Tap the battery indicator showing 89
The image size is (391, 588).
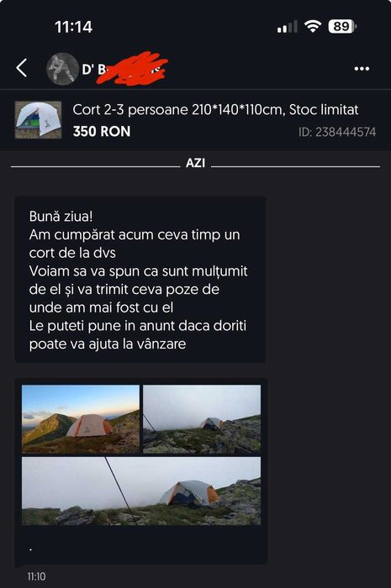[342, 27]
